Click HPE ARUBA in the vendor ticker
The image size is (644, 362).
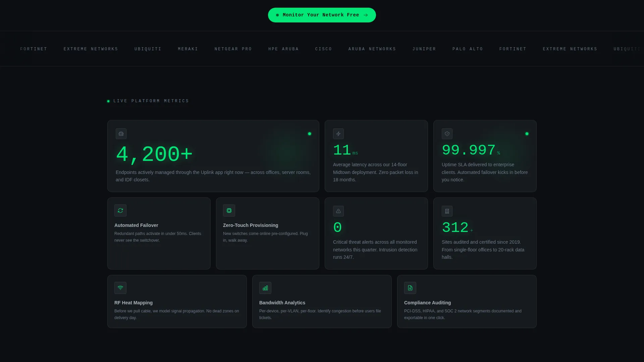point(283,49)
